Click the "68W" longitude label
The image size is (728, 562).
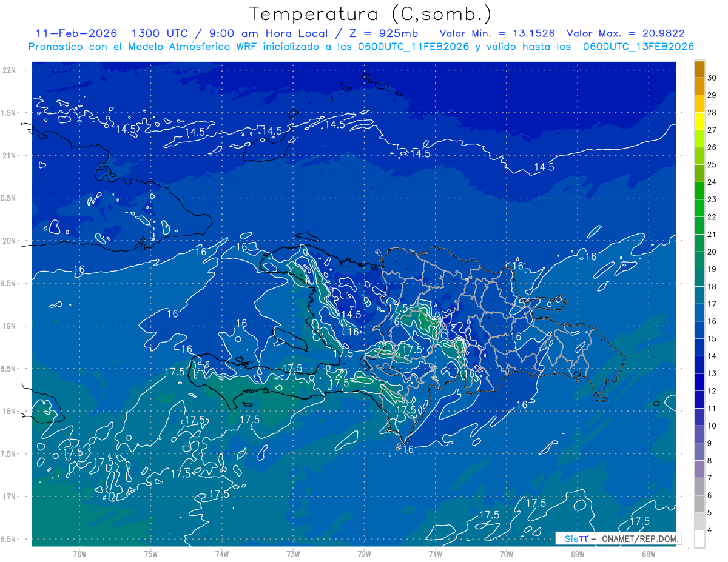click(649, 554)
